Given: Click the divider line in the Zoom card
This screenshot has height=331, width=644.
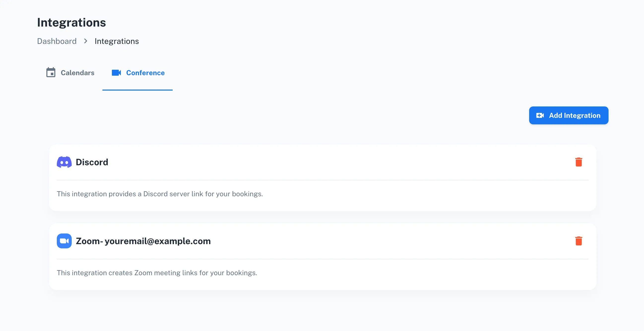Looking at the screenshot, I should tap(322, 259).
